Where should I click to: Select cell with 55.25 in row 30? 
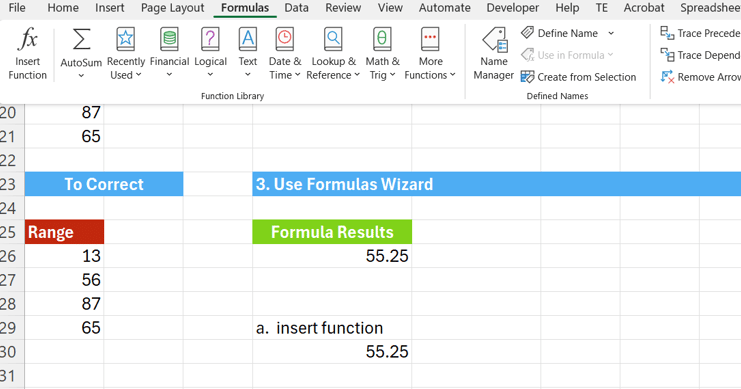[332, 352]
